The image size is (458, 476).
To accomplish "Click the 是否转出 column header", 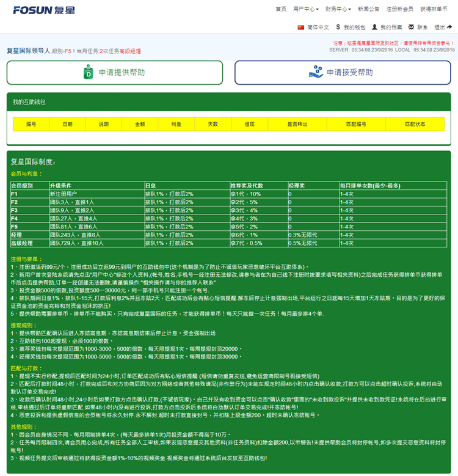I will coord(297,124).
